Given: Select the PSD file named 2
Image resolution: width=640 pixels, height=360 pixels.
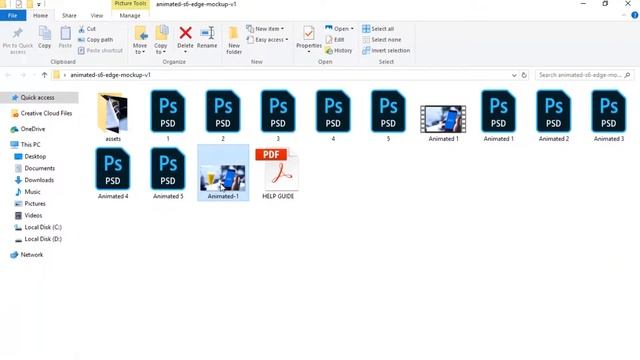Looking at the screenshot, I should click(x=223, y=116).
